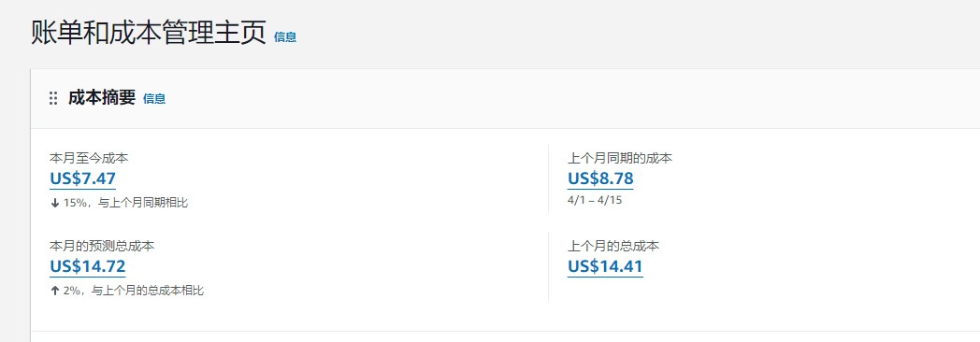Click the up arrow icon before 2%
The height and width of the screenshot is (342, 980).
click(55, 291)
